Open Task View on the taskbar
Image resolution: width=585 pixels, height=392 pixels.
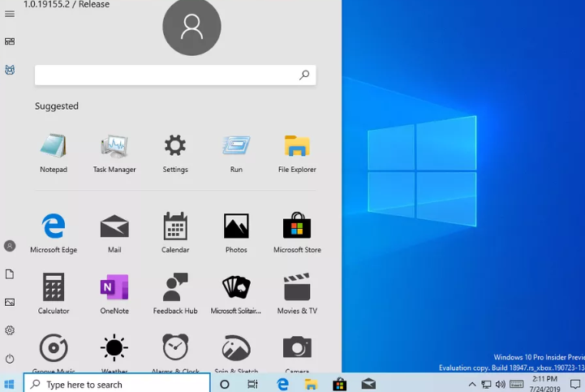pos(252,384)
